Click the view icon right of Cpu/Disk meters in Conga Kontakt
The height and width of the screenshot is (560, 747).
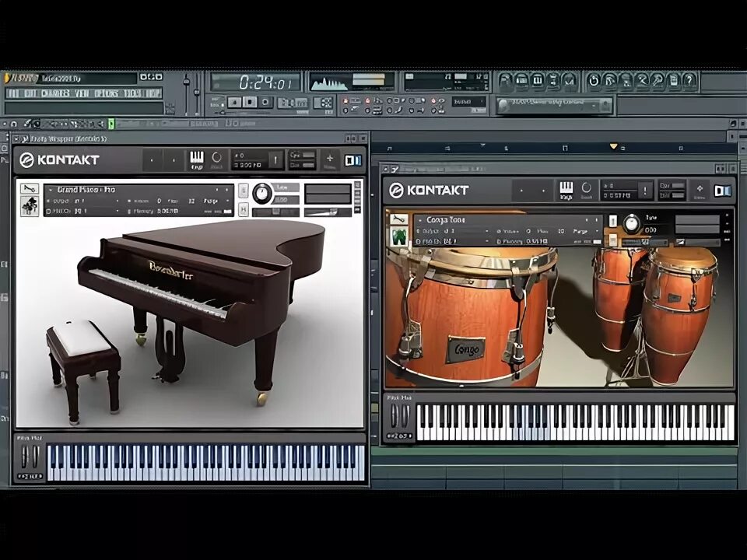coord(700,191)
